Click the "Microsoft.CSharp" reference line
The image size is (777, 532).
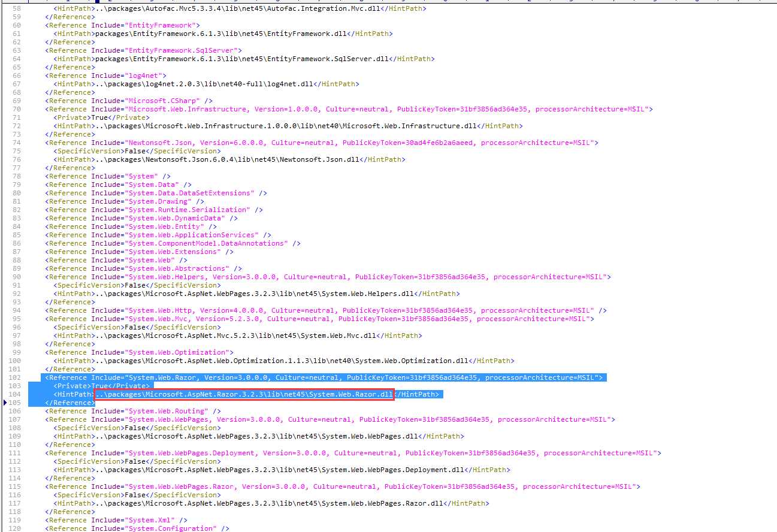(x=129, y=101)
